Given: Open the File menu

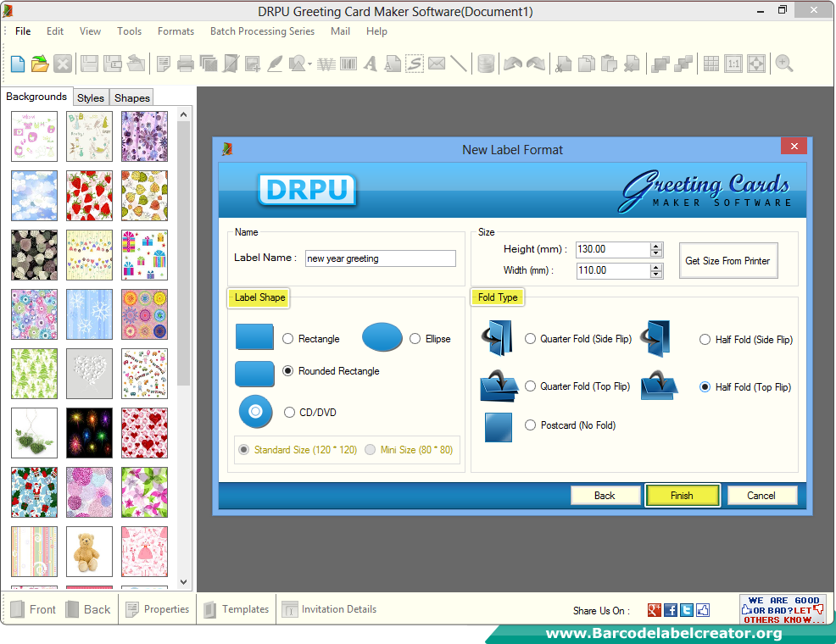Looking at the screenshot, I should tap(23, 31).
